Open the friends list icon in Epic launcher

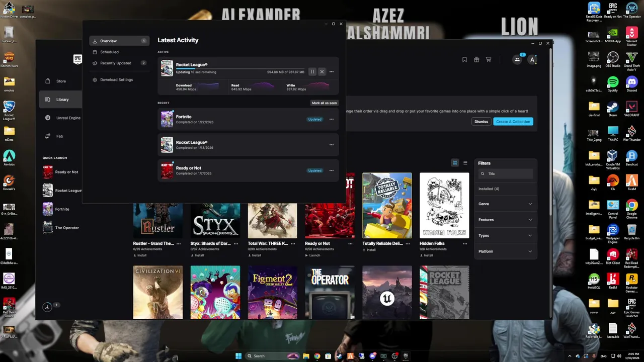pos(517,59)
